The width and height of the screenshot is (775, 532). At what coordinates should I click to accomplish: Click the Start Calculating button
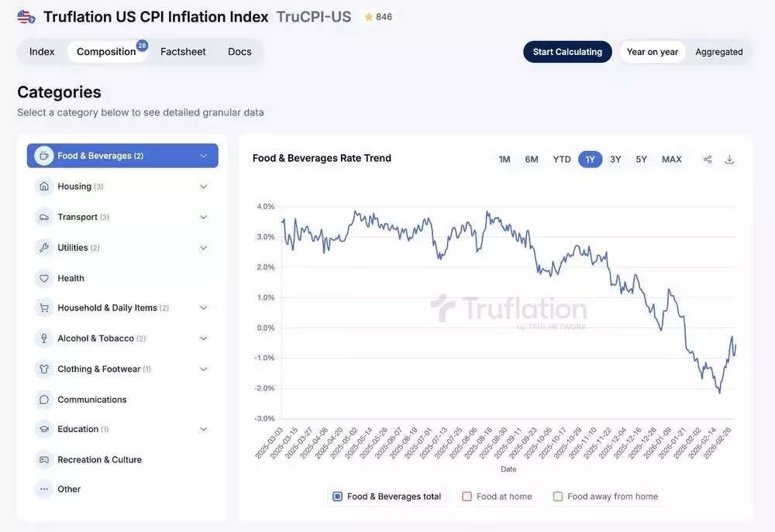point(567,51)
